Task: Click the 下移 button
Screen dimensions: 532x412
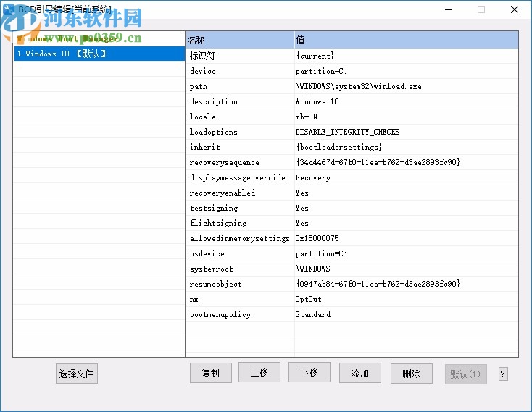Action: point(309,372)
